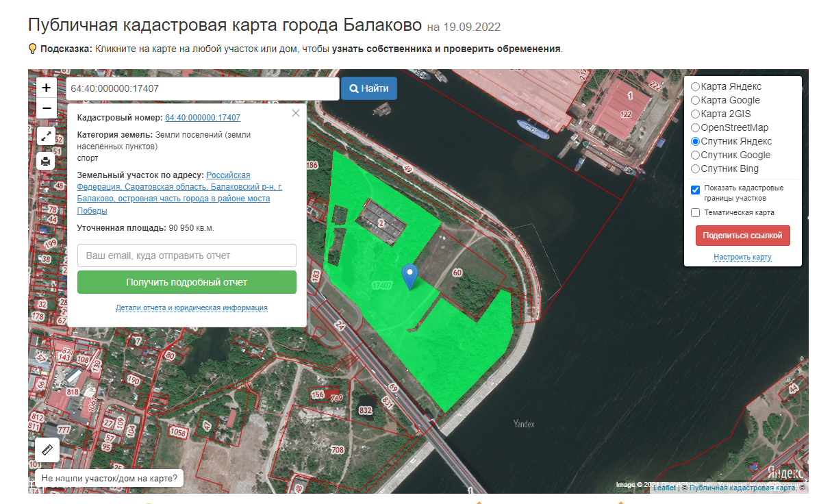The width and height of the screenshot is (819, 504).
Task: Open Детали отчета и юридическая информация link
Action: 191,308
